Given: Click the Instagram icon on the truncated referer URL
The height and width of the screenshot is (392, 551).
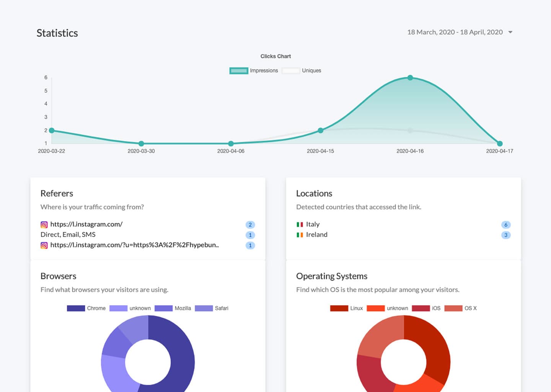Looking at the screenshot, I should 44,245.
